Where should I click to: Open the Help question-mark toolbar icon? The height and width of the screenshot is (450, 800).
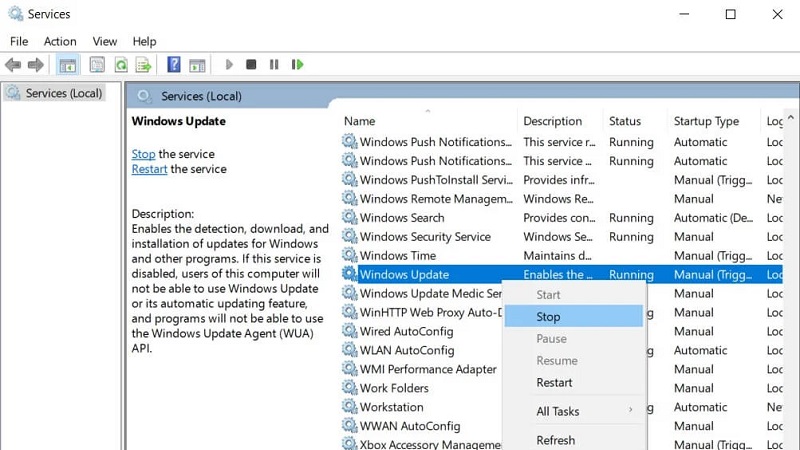[173, 64]
